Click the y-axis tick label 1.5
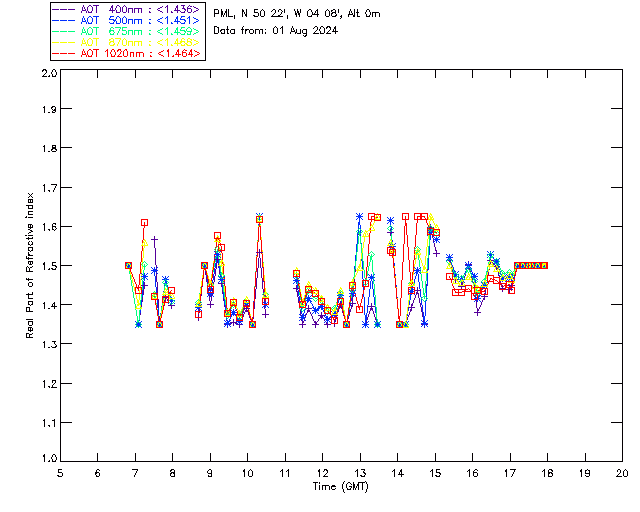 tap(49, 266)
